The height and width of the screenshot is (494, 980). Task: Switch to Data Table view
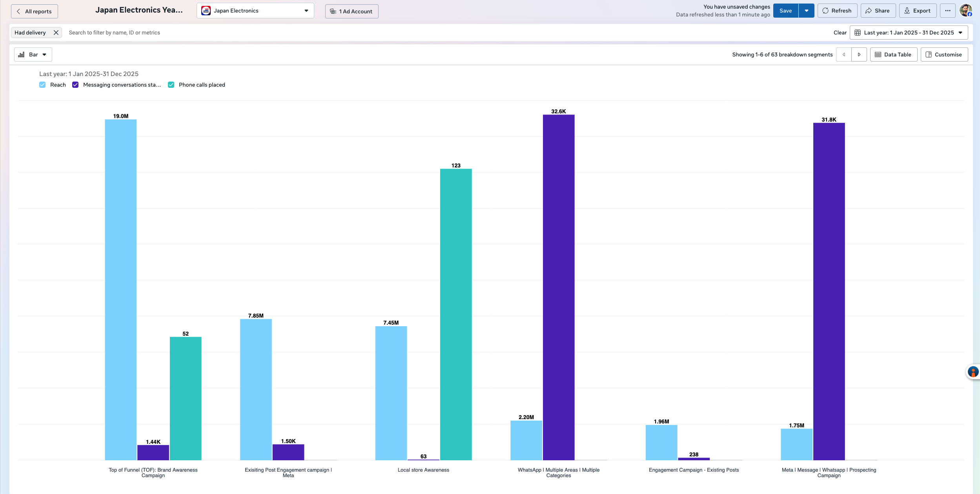coord(893,54)
